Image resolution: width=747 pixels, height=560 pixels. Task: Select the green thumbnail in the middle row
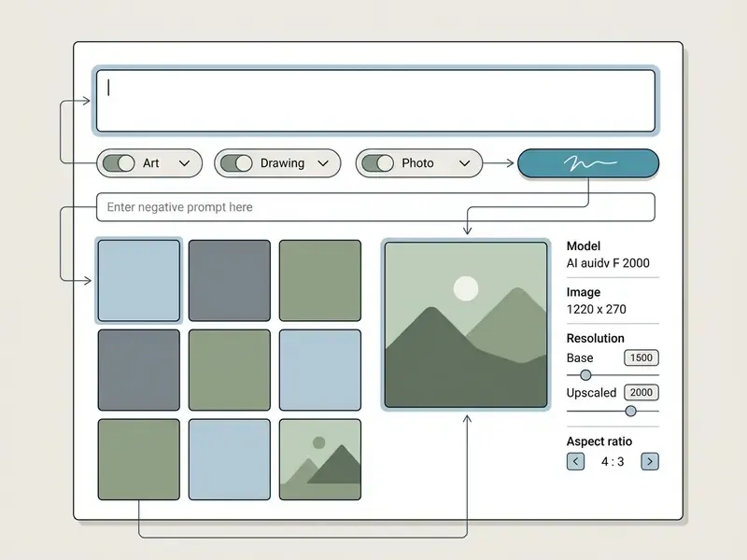coord(230,370)
